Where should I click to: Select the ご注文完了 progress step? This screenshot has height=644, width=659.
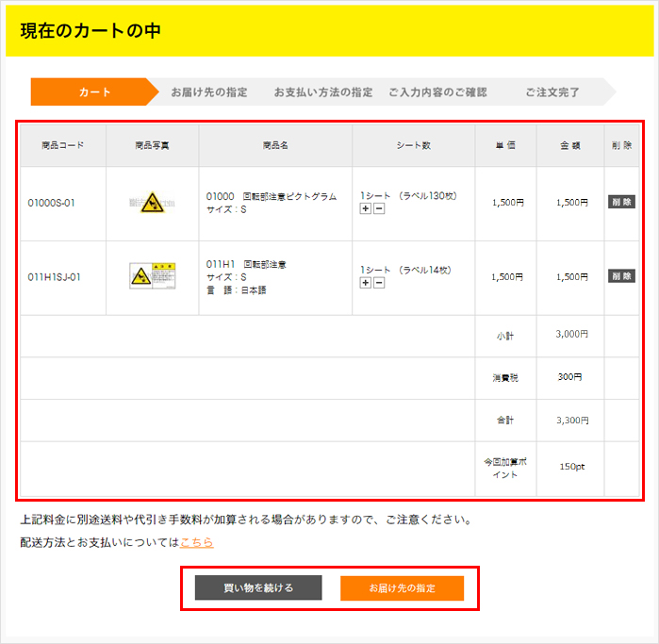552,92
